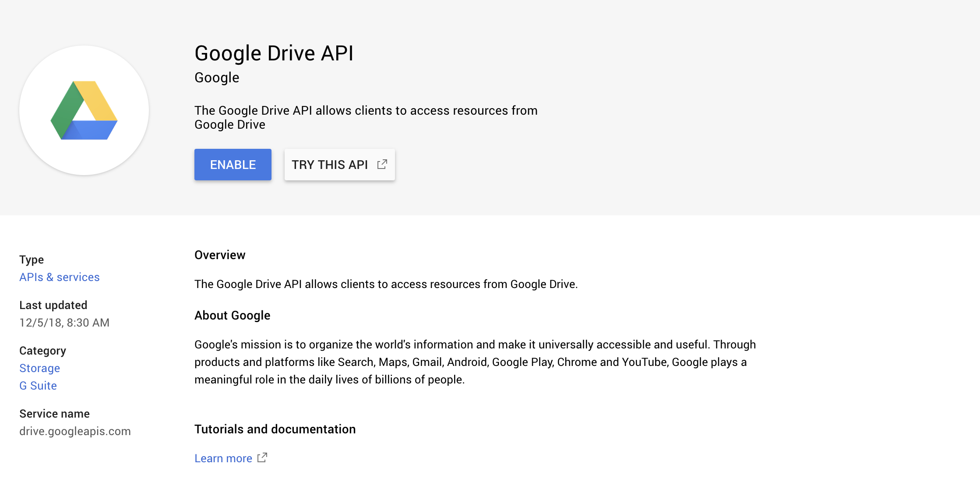Click the Google's mission paragraph text
The height and width of the screenshot is (485, 980).
(475, 362)
